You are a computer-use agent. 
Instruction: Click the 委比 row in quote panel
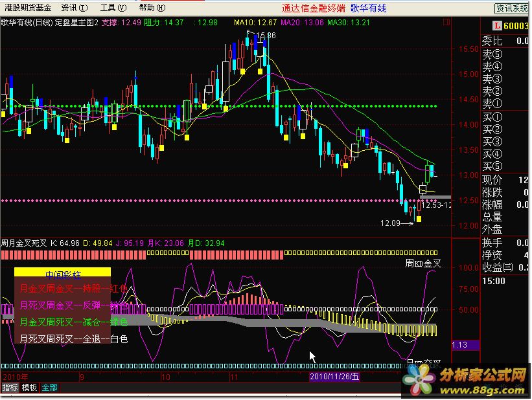click(505, 41)
